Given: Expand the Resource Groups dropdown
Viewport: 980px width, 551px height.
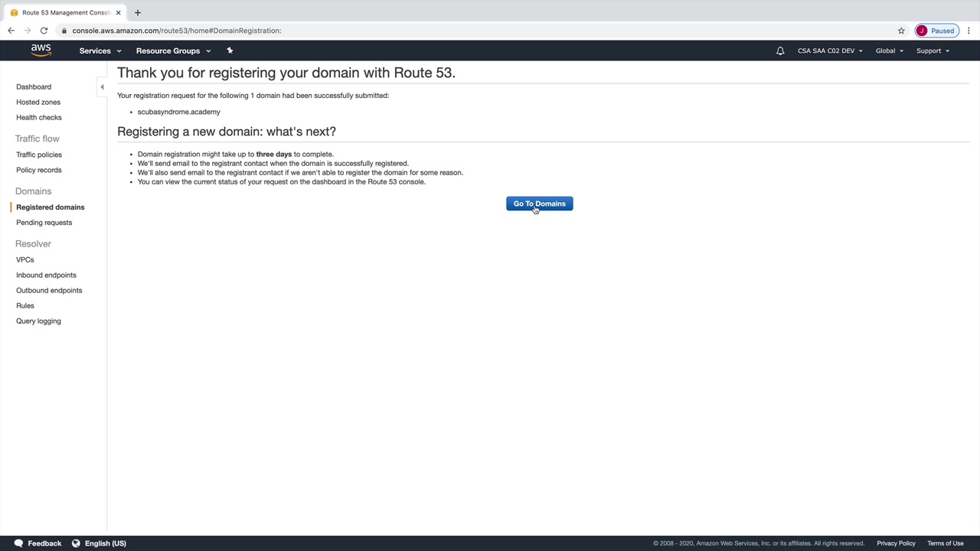Looking at the screenshot, I should (173, 51).
